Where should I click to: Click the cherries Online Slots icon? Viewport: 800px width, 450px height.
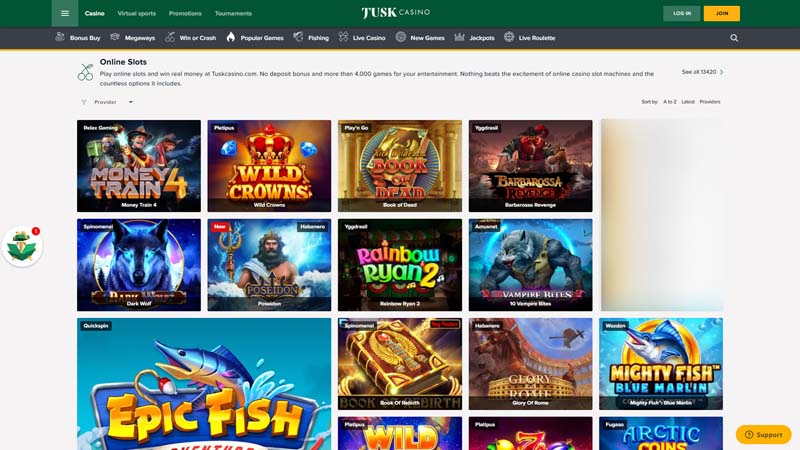point(85,72)
